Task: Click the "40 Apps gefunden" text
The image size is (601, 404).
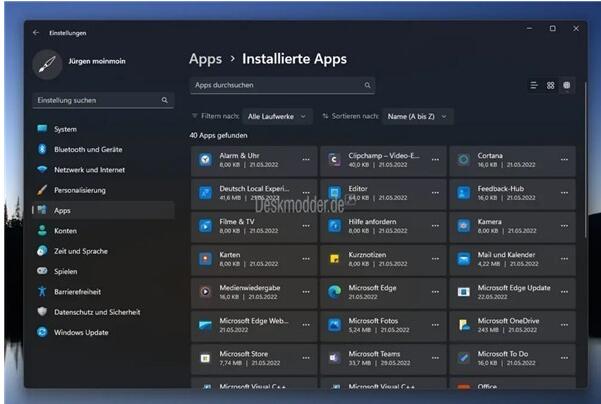Action: click(x=218, y=135)
